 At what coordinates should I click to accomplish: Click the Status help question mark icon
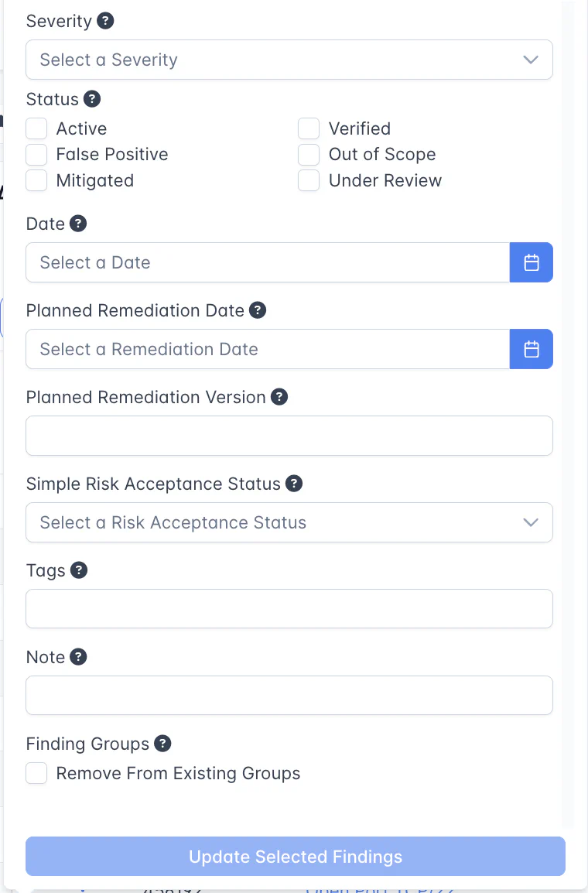tap(92, 99)
